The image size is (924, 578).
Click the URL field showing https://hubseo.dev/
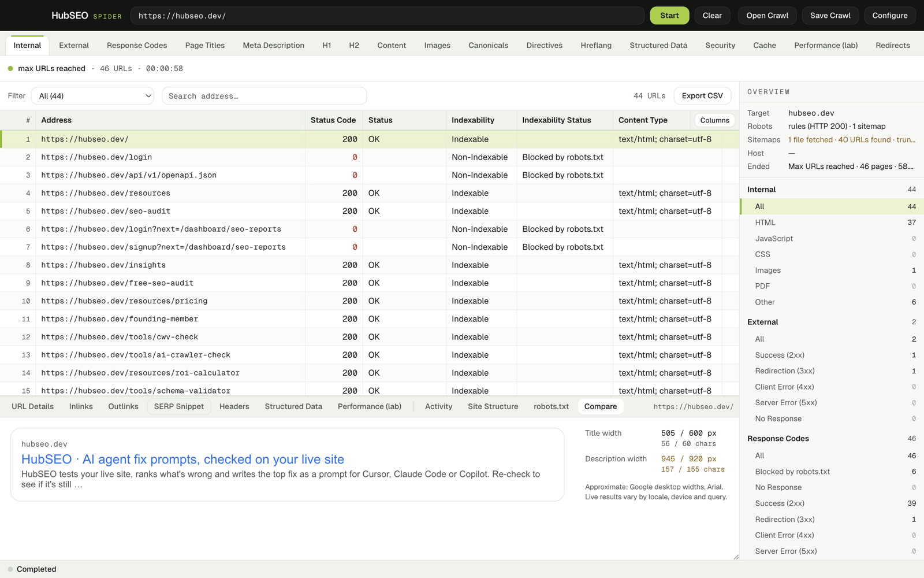click(x=387, y=16)
